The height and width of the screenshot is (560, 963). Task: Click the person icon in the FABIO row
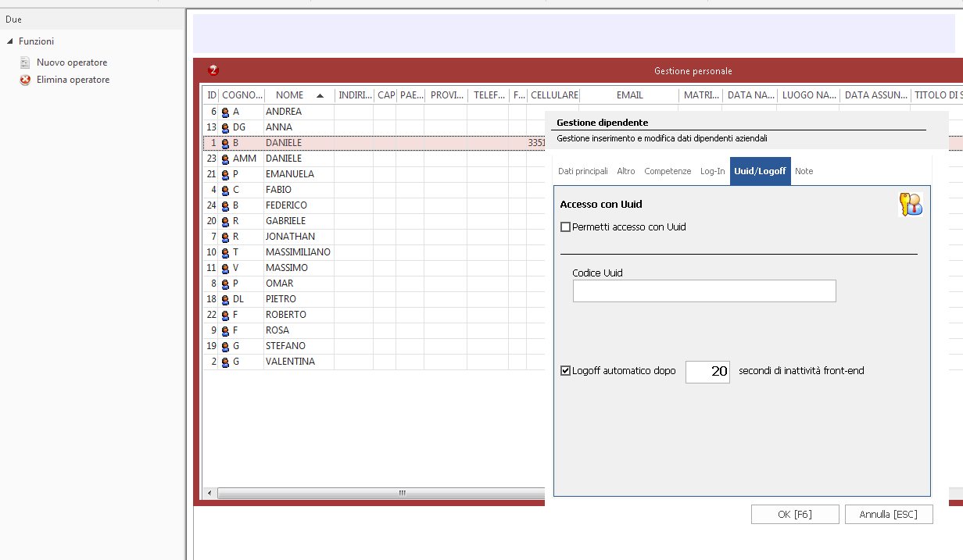coord(225,191)
